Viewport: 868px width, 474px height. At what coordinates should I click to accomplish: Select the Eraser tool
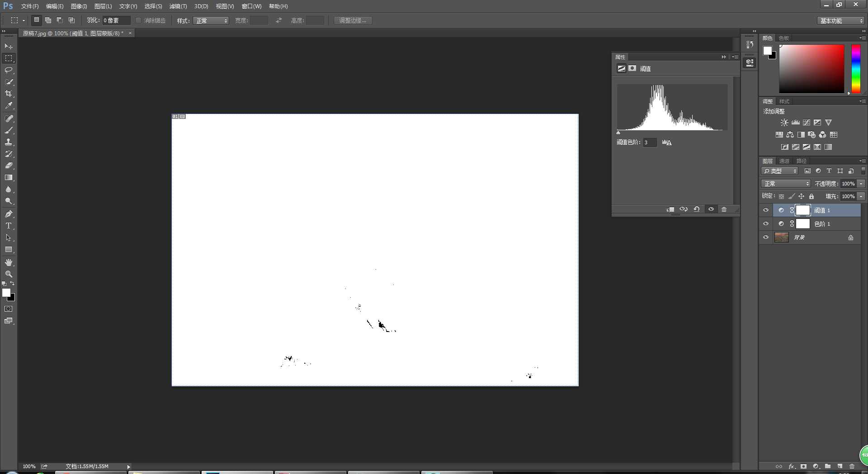click(x=9, y=166)
